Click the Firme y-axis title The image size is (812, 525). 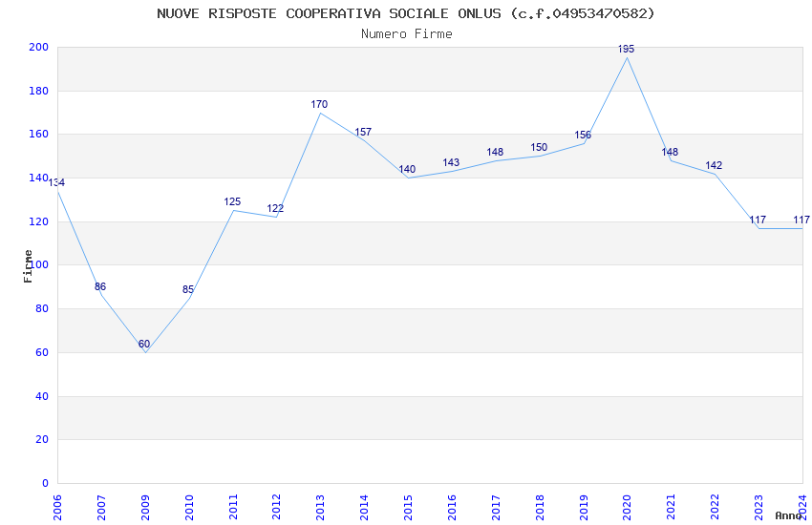pos(28,266)
